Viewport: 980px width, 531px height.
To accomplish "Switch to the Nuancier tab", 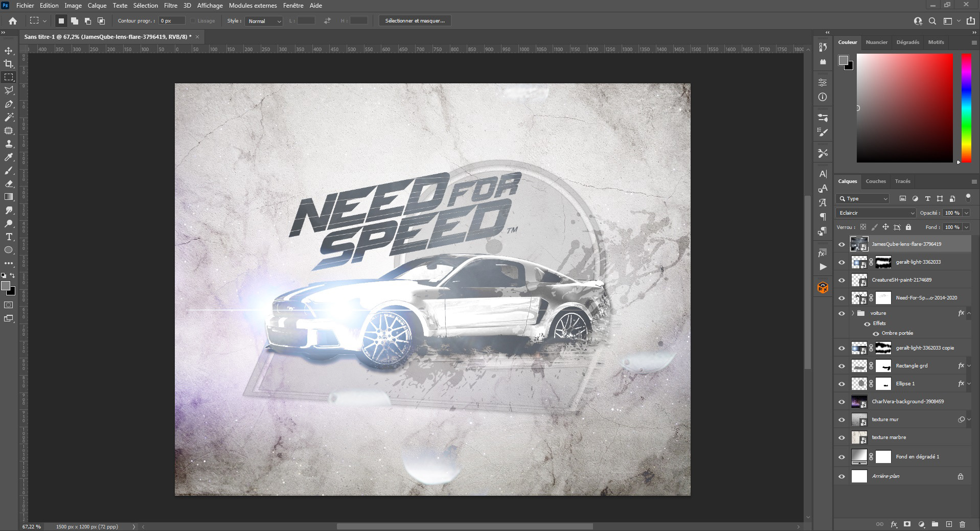I will [x=877, y=42].
